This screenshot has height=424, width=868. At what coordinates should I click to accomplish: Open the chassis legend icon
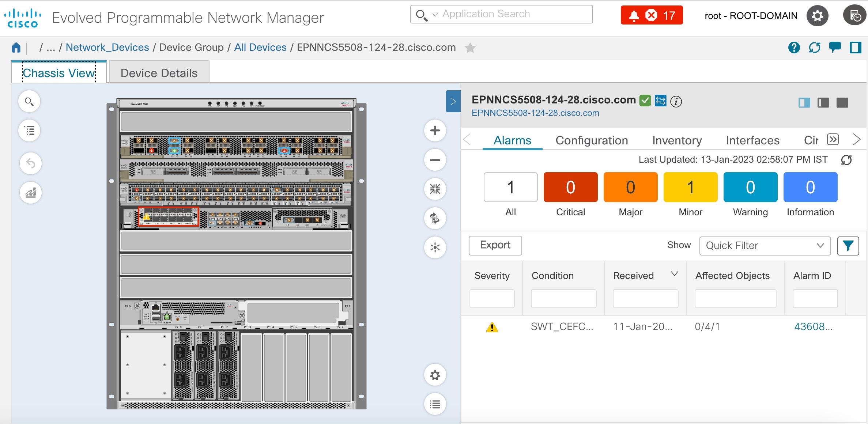29,130
